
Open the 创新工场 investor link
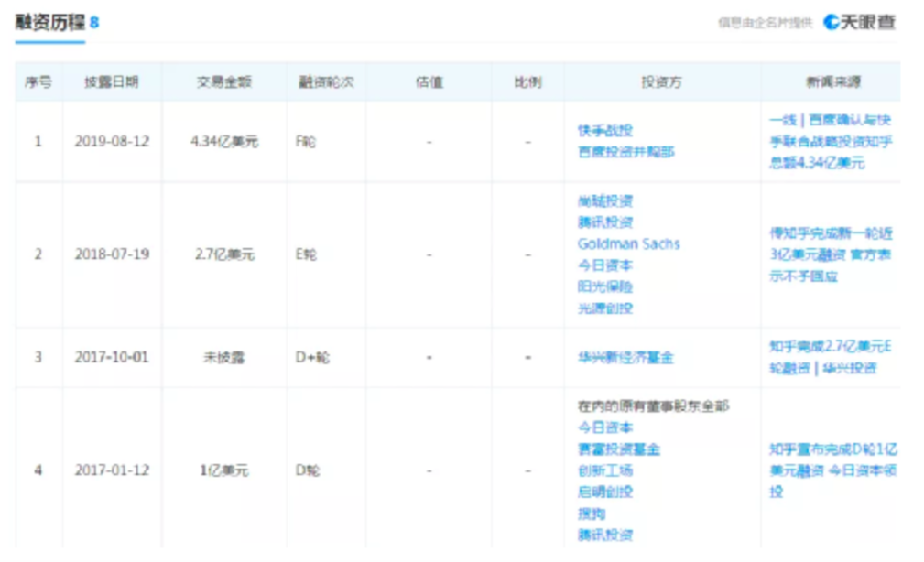click(x=604, y=470)
